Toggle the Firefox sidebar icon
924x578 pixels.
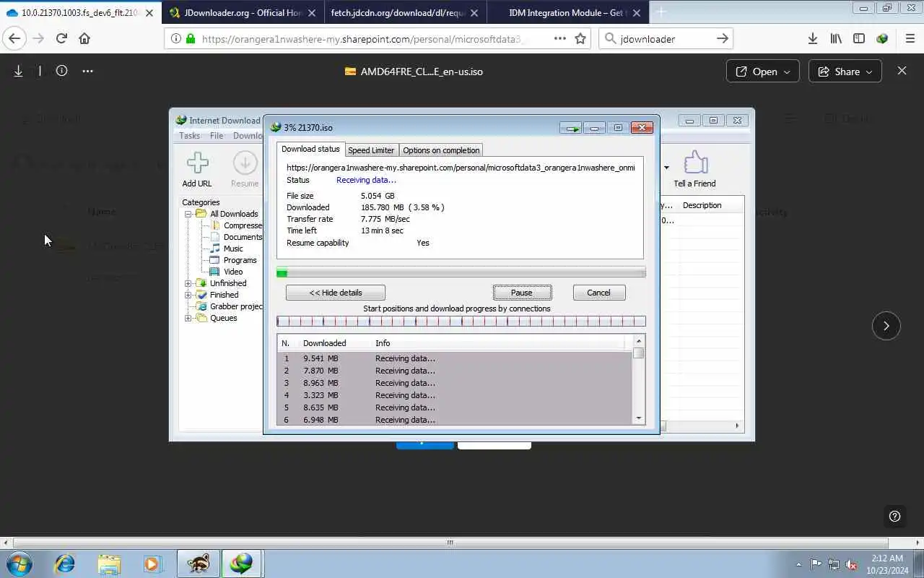point(859,39)
